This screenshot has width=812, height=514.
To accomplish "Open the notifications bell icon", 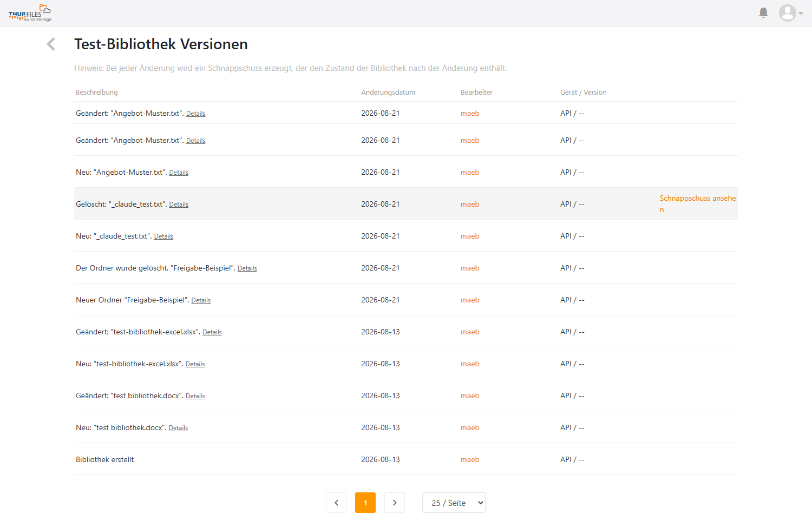I will coord(763,12).
